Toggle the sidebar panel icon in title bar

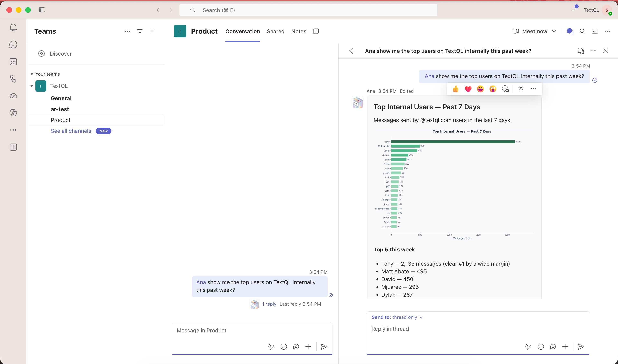click(42, 10)
